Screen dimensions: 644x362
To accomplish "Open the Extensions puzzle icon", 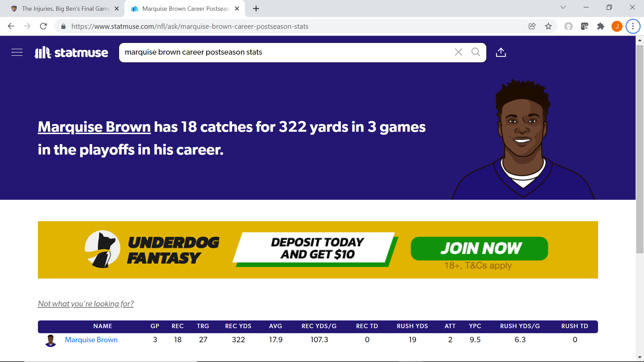I will click(x=601, y=26).
